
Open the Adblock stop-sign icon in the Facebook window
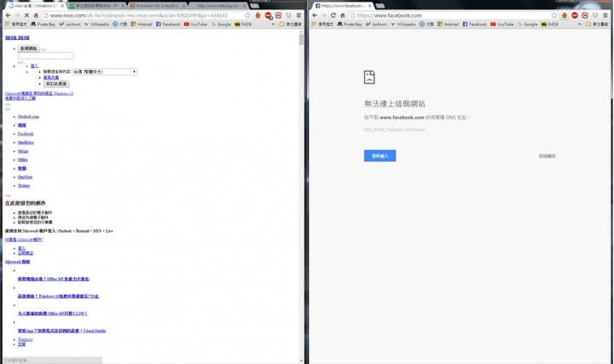pyautogui.click(x=575, y=15)
